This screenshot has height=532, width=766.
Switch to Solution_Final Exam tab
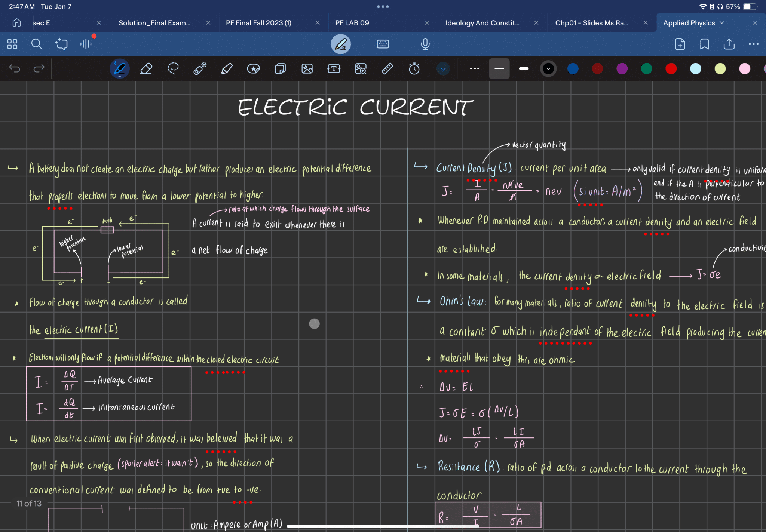coord(154,23)
